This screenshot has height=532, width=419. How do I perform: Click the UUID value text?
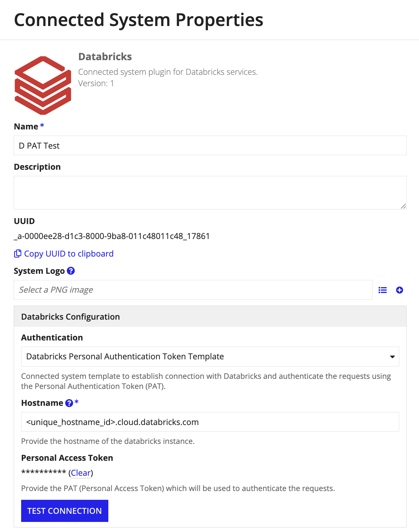(112, 236)
